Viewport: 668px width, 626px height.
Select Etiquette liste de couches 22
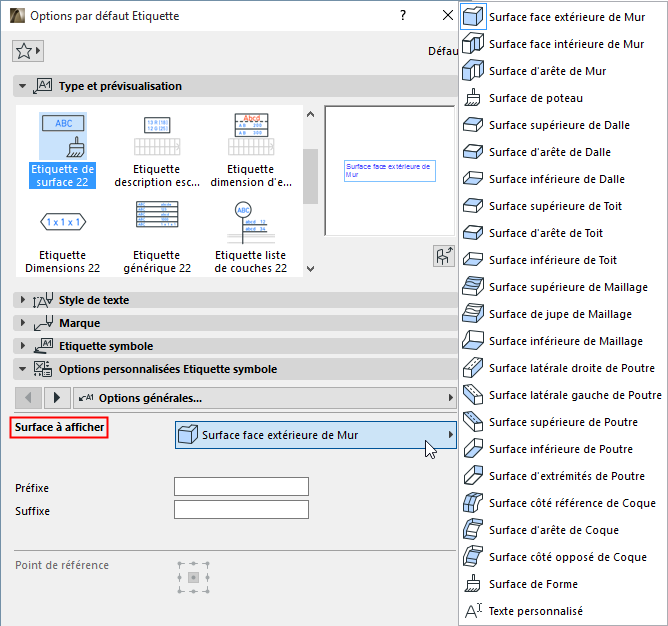click(251, 237)
